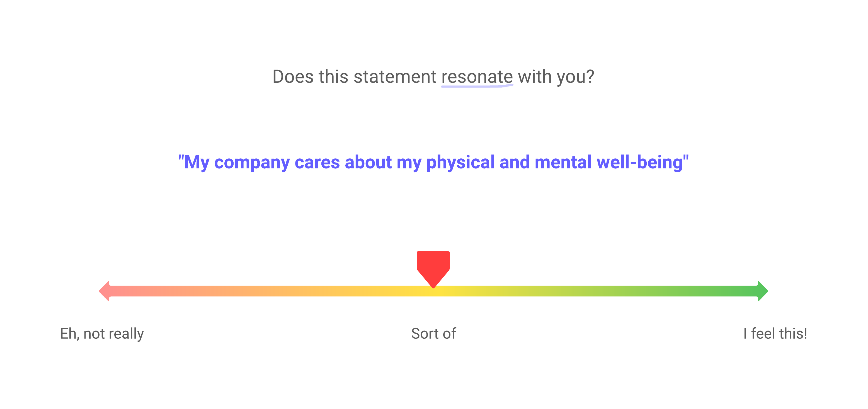Click the word "company" in the statement
This screenshot has height=409, width=868.
pos(252,162)
